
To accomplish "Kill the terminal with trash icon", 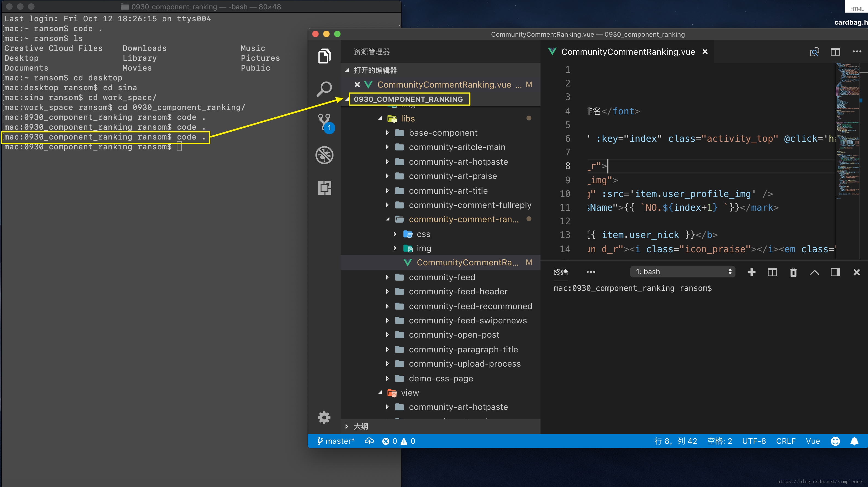I will pos(793,272).
